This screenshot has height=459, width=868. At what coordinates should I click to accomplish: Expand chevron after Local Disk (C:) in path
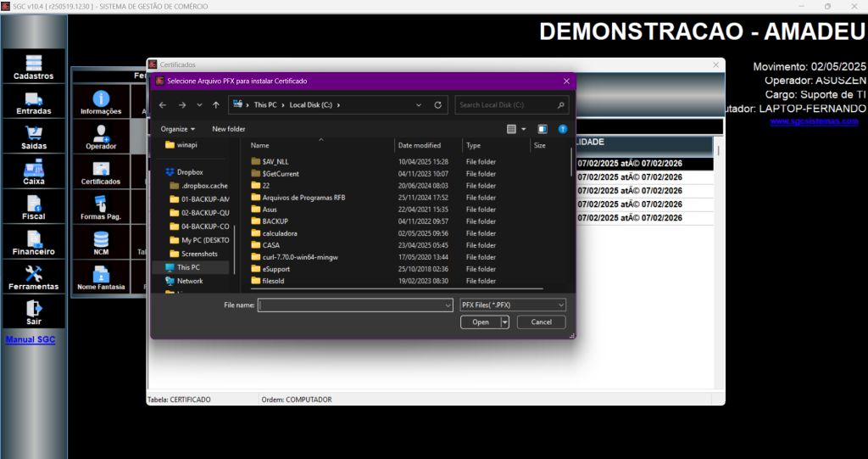[338, 104]
